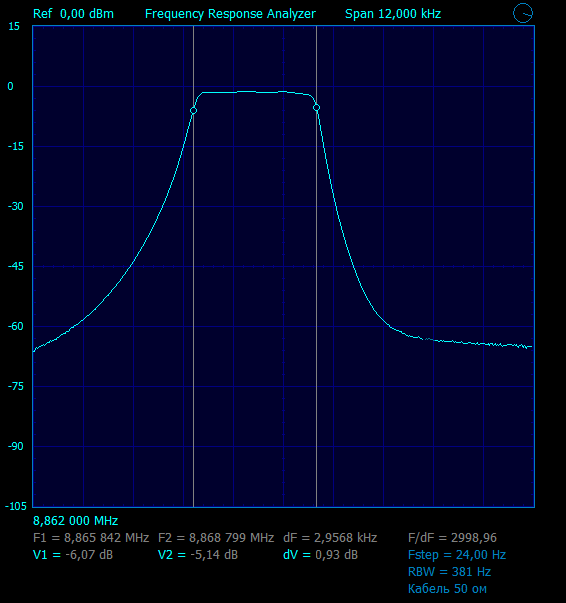Click the Span 12,000 kHz readout
This screenshot has width=566, height=603.
point(393,14)
